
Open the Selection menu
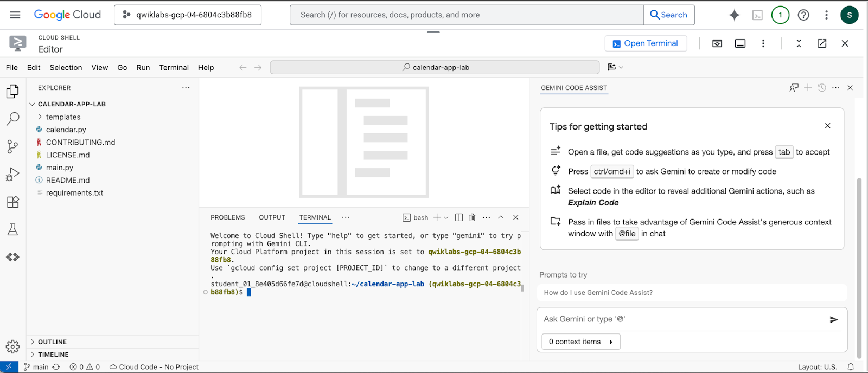coord(66,68)
